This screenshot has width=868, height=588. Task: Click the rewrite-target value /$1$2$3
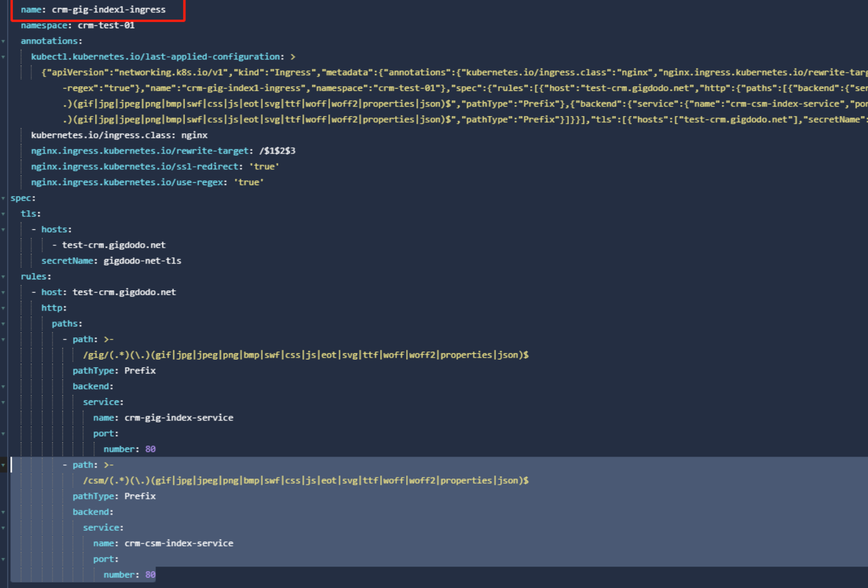(x=277, y=151)
